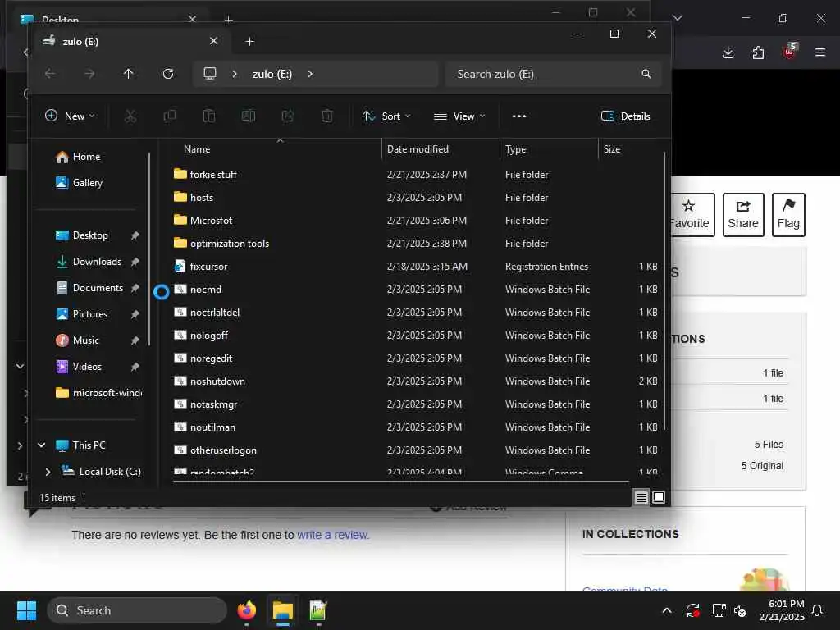Click Share button on webpage
This screenshot has width=840, height=630.
(743, 215)
